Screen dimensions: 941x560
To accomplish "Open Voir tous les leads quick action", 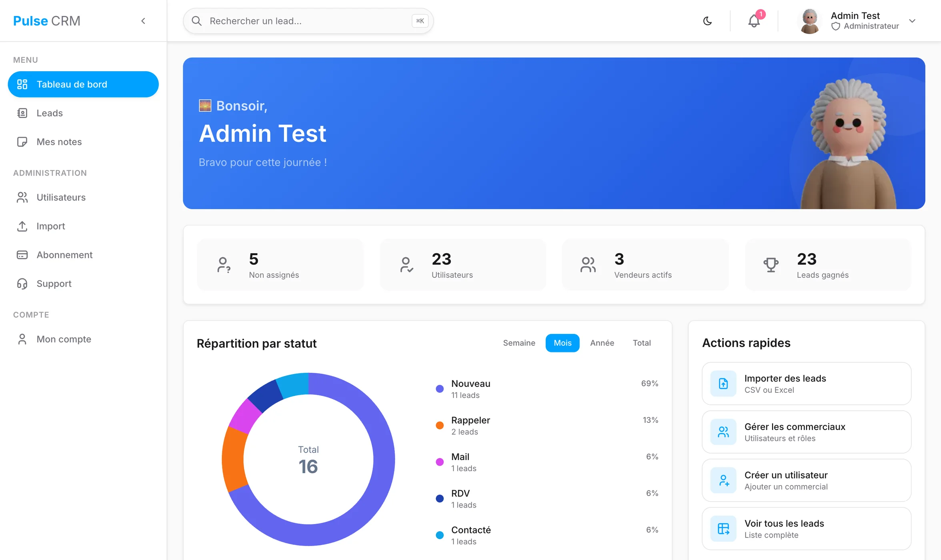I will tap(807, 529).
